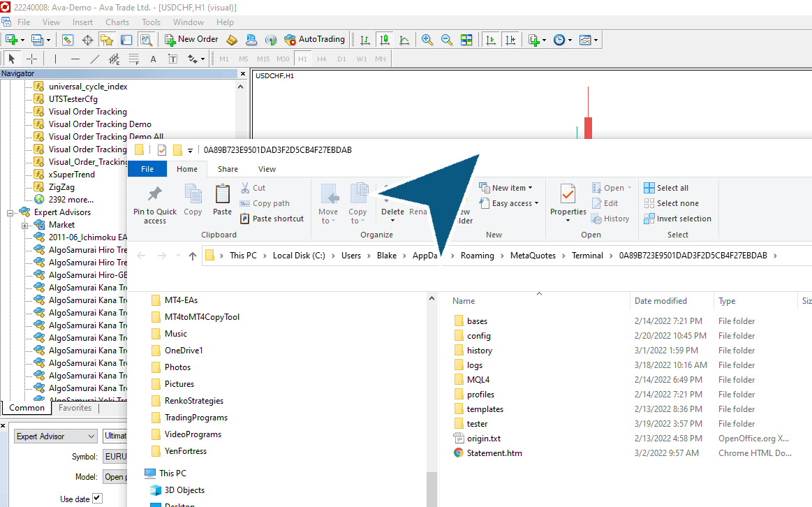Open the Strategy Tester magnifier icon

146,40
